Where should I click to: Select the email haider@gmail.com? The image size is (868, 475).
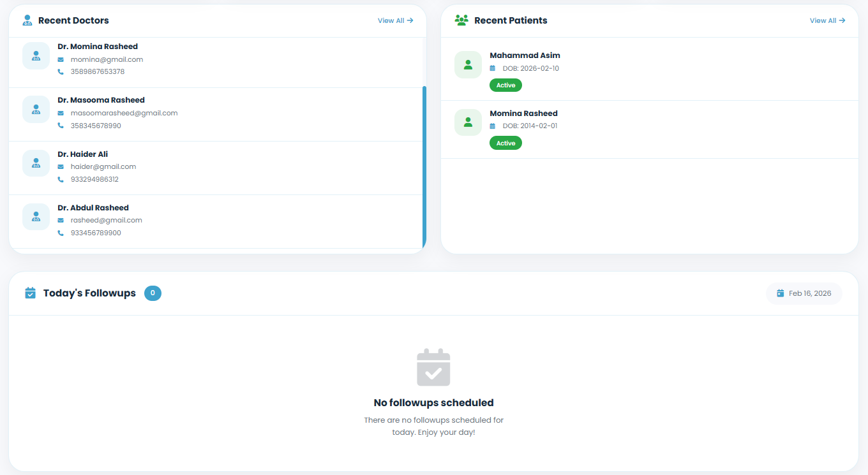point(103,166)
